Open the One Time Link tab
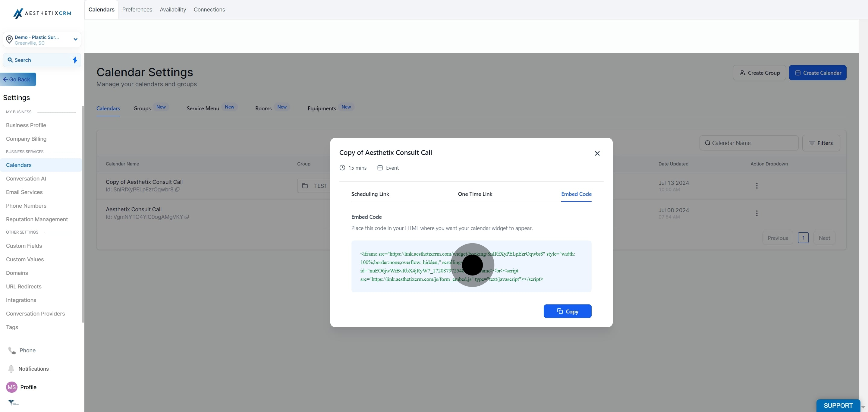This screenshot has height=412, width=868. [475, 194]
